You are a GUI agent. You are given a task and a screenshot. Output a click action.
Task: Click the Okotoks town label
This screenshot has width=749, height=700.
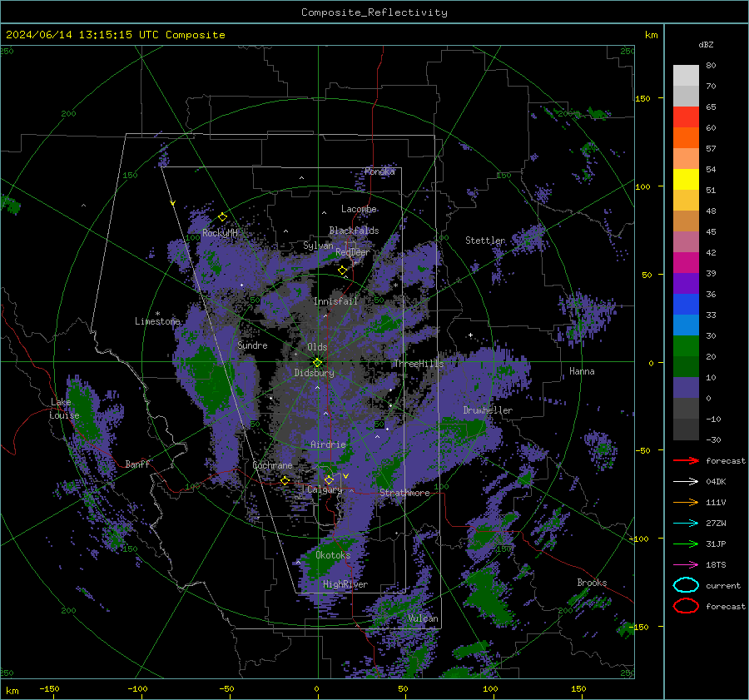(333, 555)
